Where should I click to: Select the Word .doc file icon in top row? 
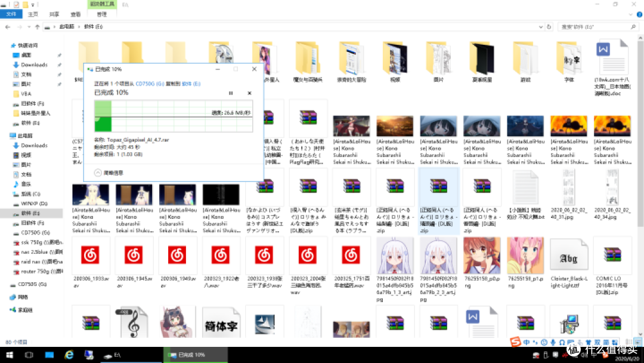coord(612,57)
